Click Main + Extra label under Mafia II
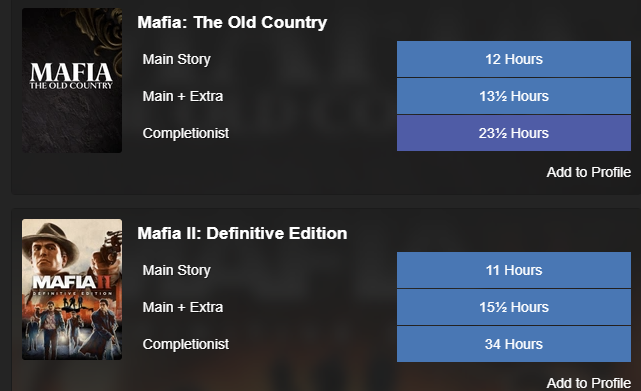This screenshot has height=391, width=641. [183, 307]
